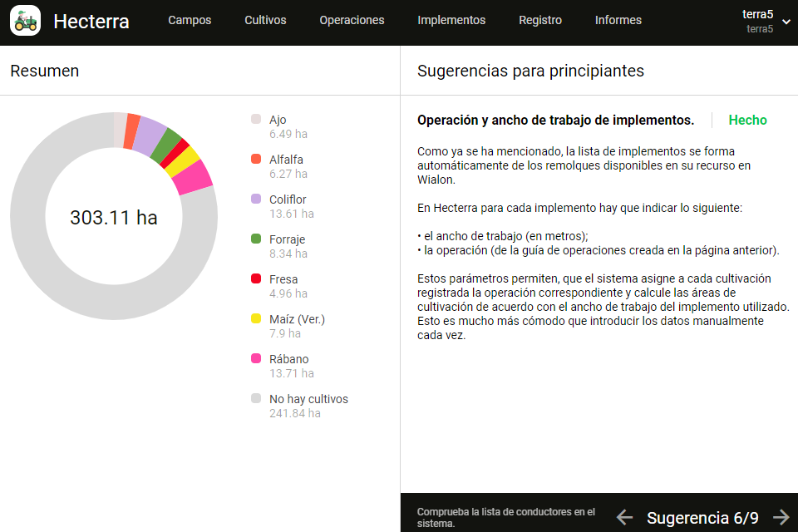The width and height of the screenshot is (798, 532).
Task: Click the terra5 username in header
Action: point(757,14)
